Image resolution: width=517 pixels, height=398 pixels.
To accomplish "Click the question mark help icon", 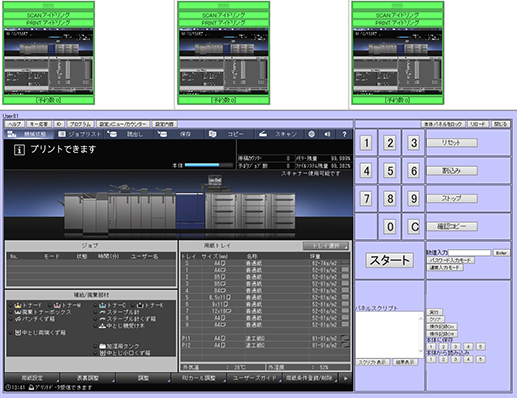I will [344, 134].
